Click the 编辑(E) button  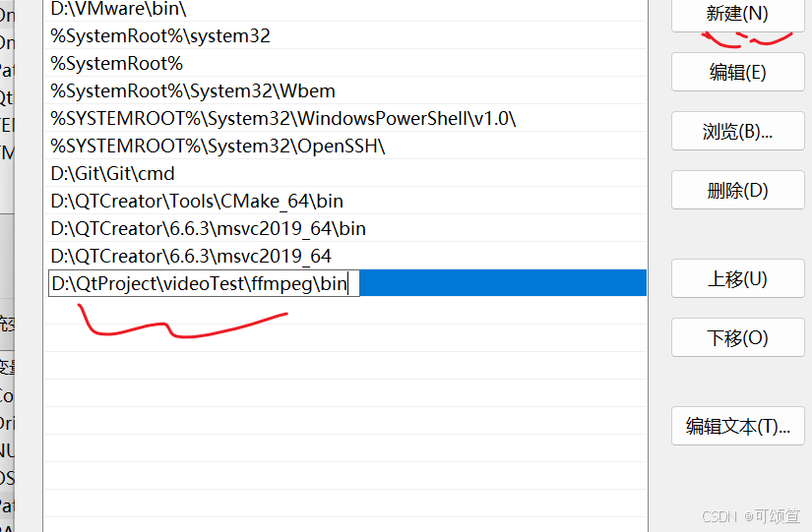(738, 72)
